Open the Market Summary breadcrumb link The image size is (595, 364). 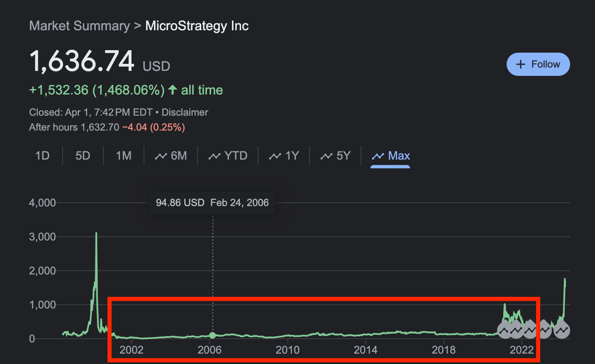tap(80, 26)
